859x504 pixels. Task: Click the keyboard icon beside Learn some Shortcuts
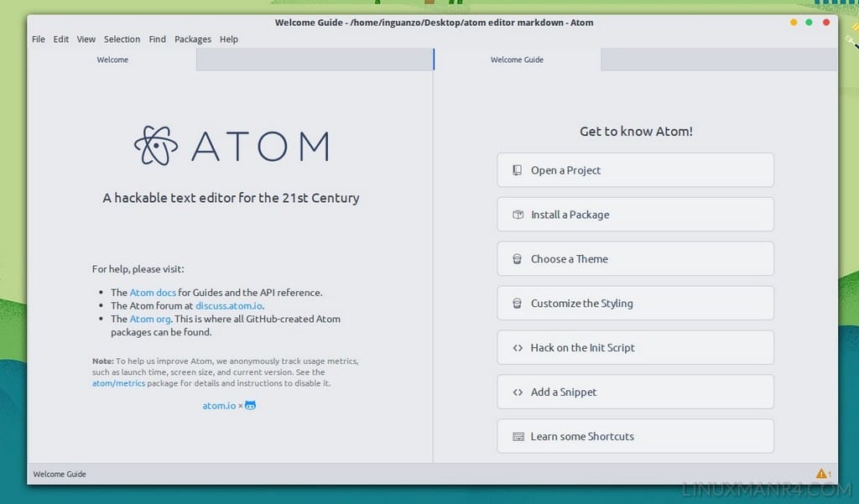coord(518,436)
